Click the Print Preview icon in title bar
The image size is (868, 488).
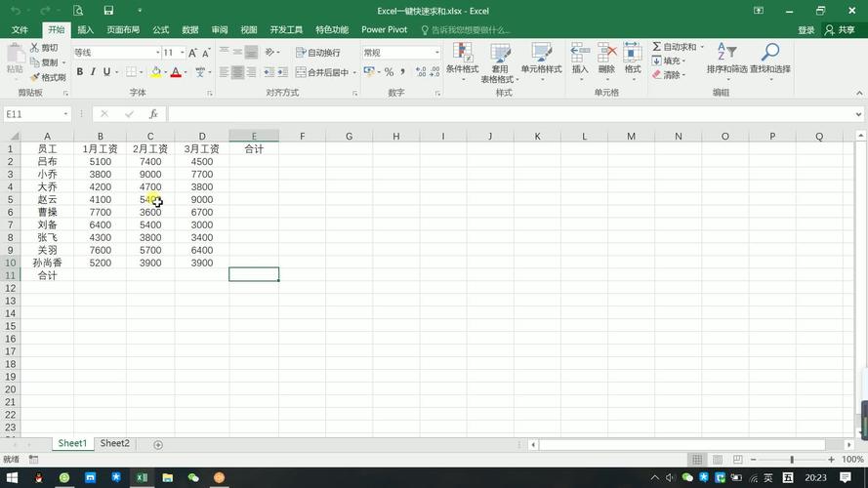pos(78,11)
